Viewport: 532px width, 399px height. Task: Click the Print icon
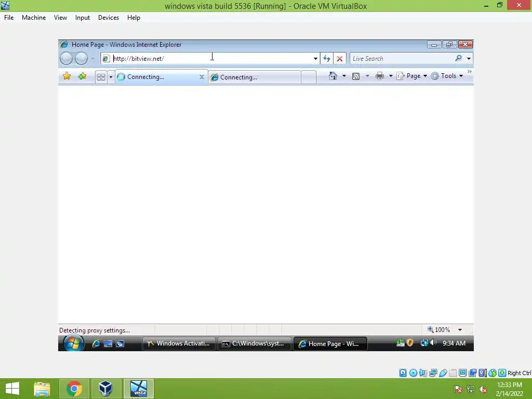tap(380, 76)
